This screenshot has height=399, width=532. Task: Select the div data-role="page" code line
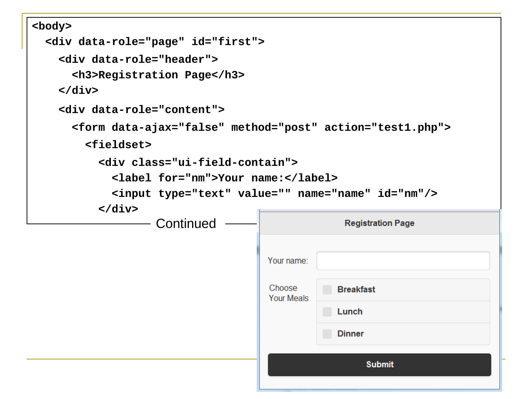tap(155, 42)
